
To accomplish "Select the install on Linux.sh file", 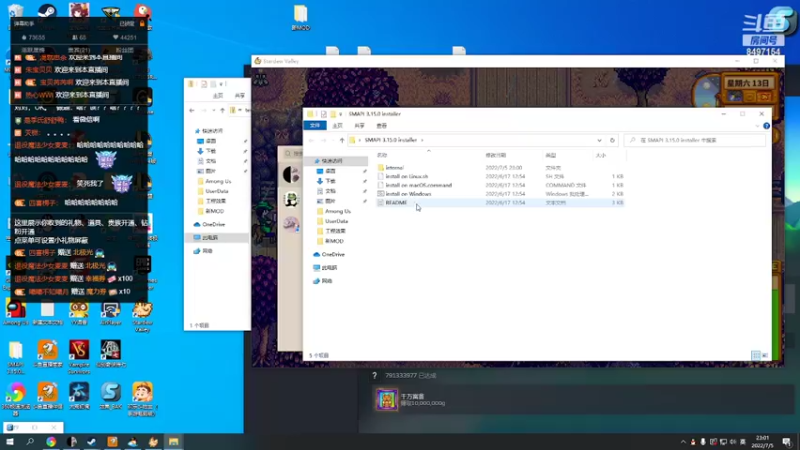I will coord(407,177).
